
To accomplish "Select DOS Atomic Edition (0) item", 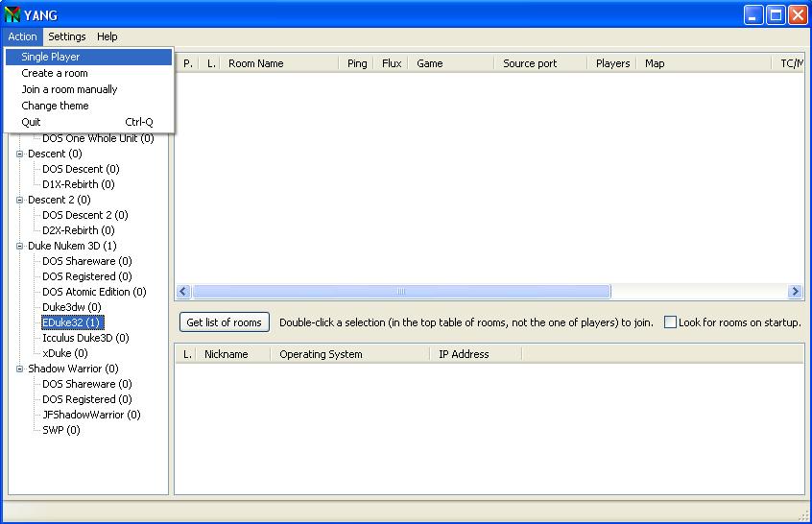I will pos(94,292).
